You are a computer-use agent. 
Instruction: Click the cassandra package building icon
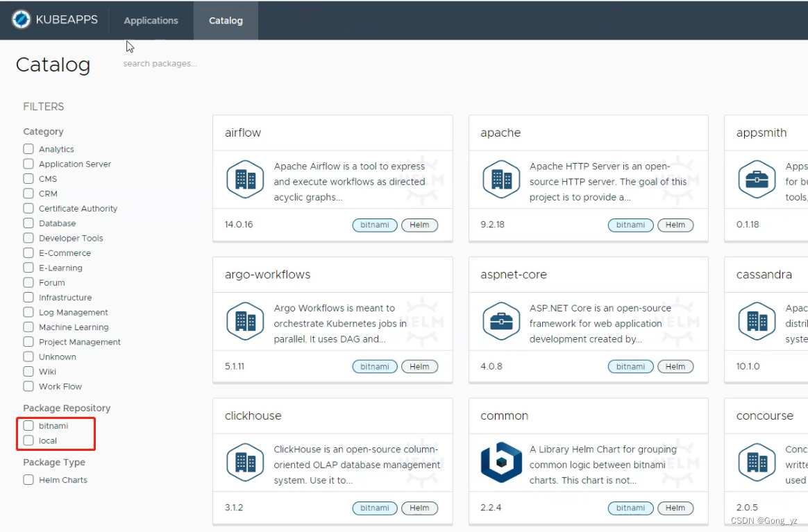[x=757, y=321]
